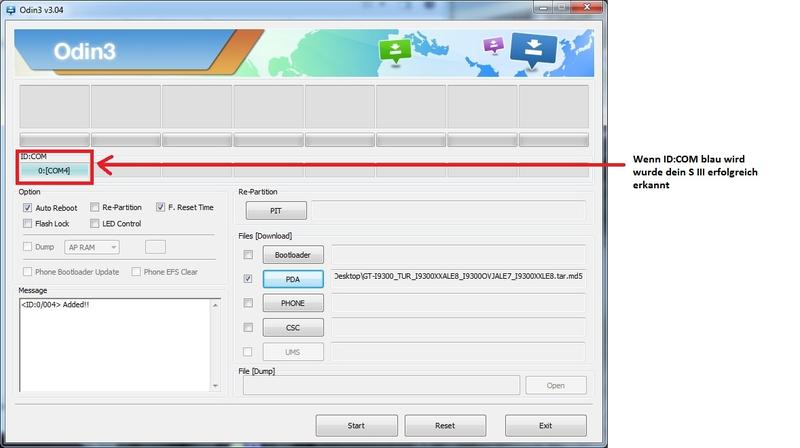Enable the Flash Lock checkbox
The height and width of the screenshot is (448, 800).
point(28,223)
